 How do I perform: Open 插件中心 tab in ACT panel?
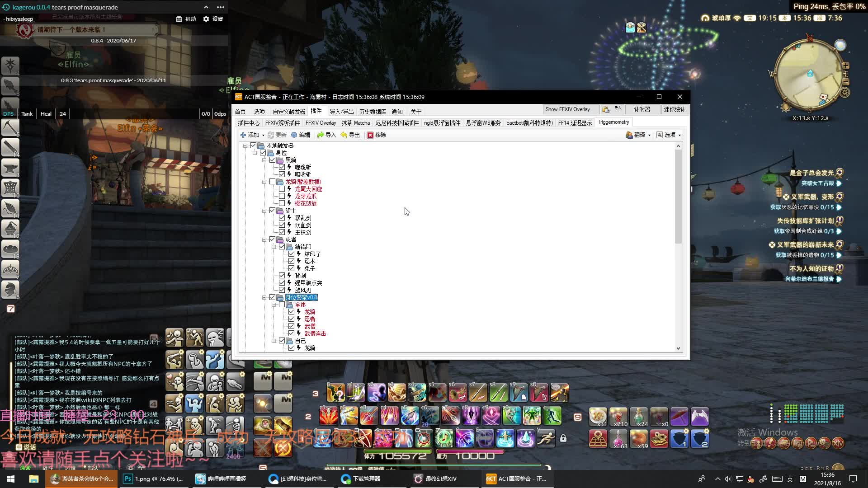249,122
